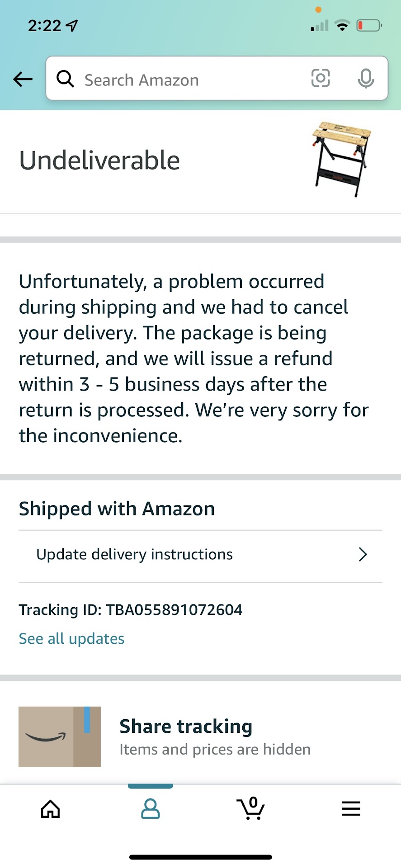
Task: Open the hamburger menu
Action: click(351, 809)
